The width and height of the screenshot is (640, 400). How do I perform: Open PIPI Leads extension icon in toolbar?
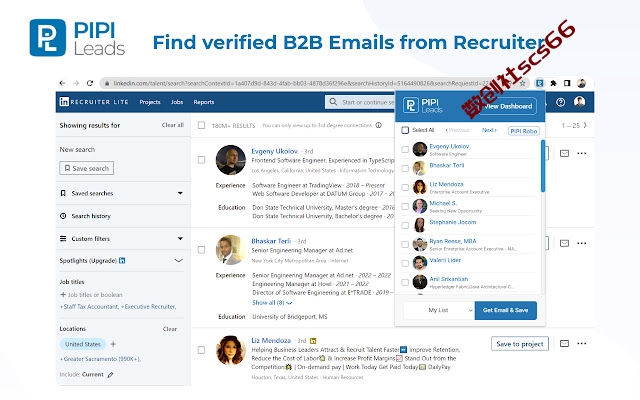coord(540,83)
